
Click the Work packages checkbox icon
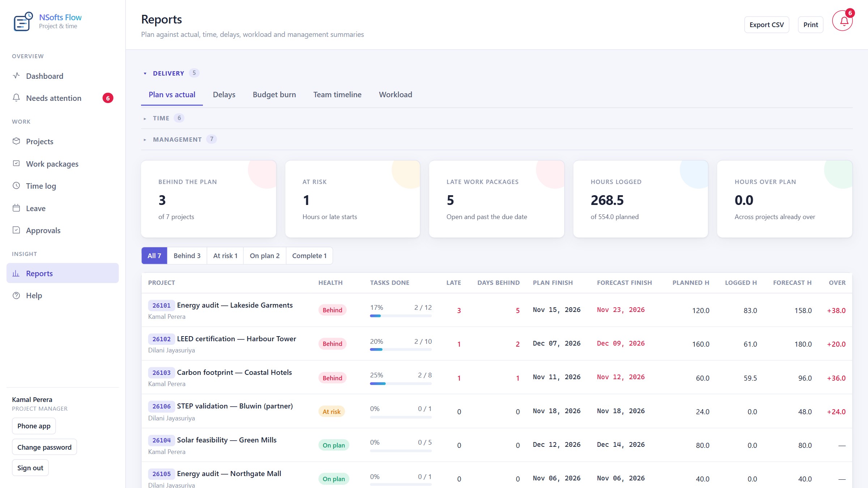16,163
